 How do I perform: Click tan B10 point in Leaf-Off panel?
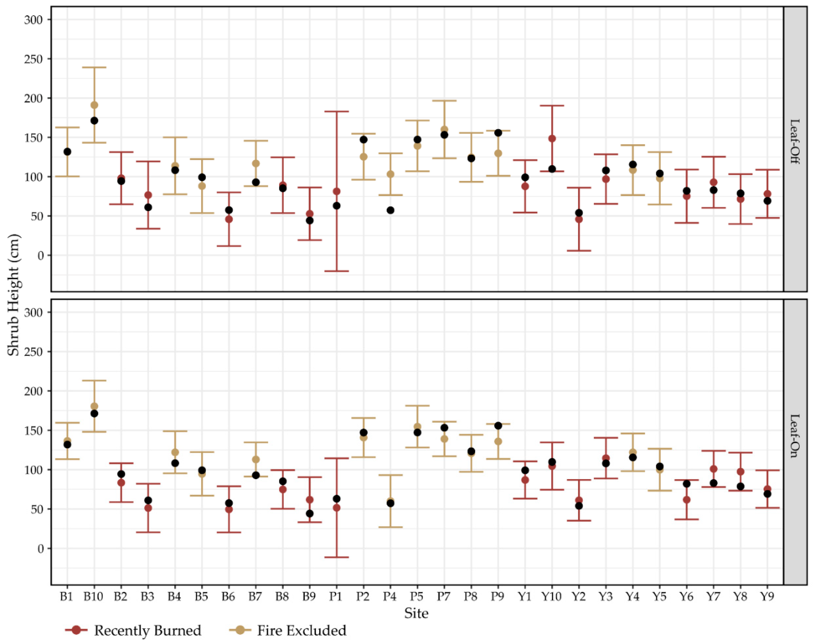[94, 105]
